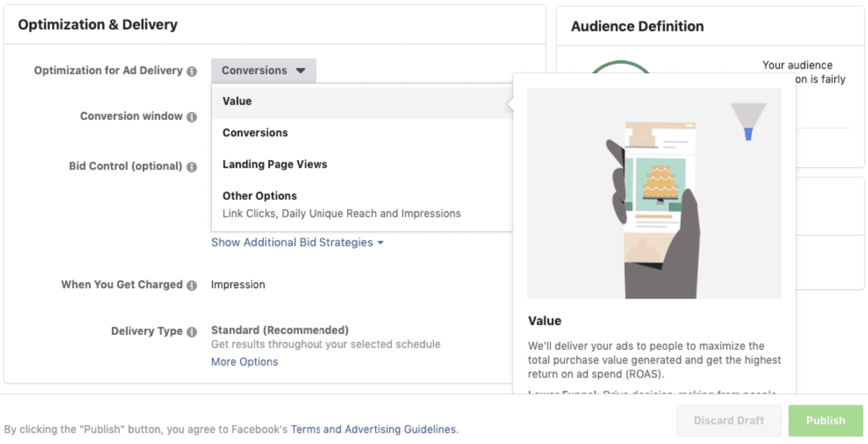Open info icon beside Delivery Type
The image size is (868, 444).
[192, 332]
